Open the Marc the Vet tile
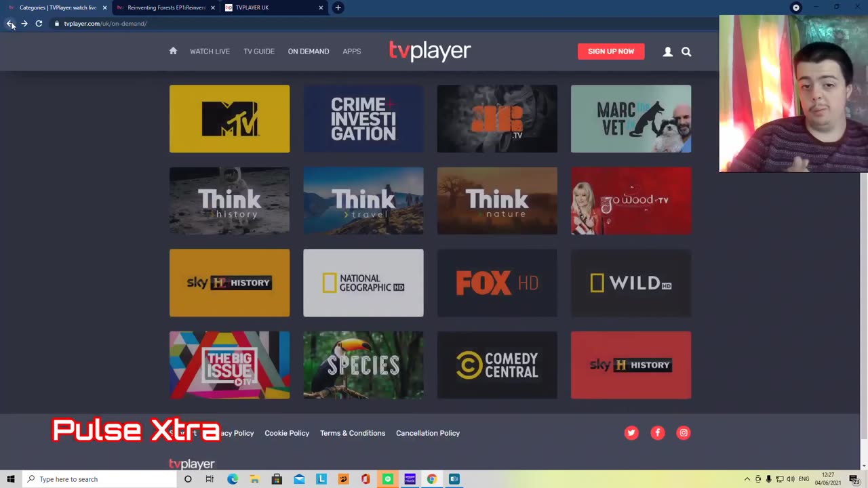Screen dimensions: 868x488 pos(631,119)
